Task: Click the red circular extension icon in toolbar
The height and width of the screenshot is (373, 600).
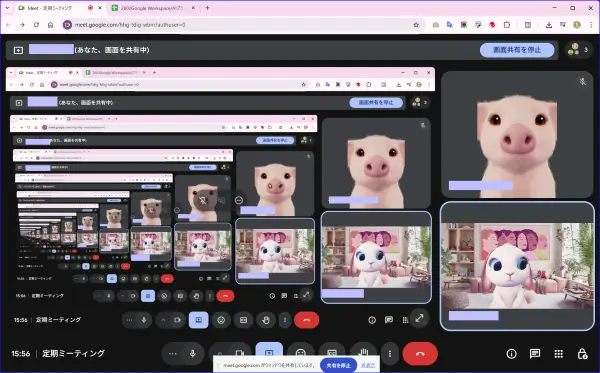Action: pos(492,25)
